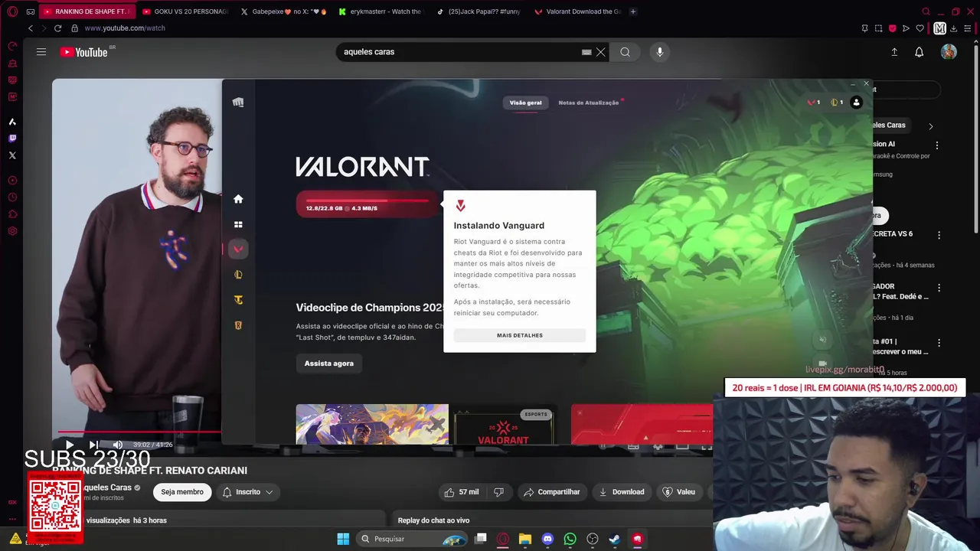Click League notification counter in Riot header
This screenshot has width=980, height=551.
(837, 103)
